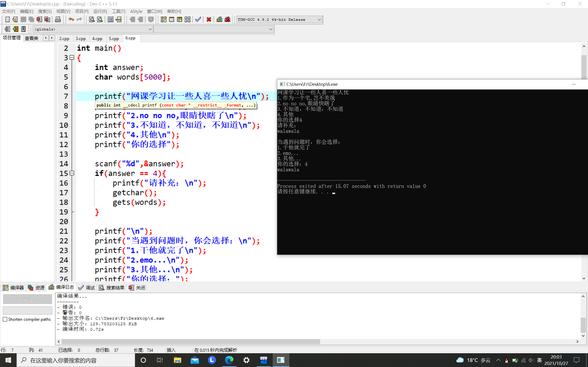Click the Print toolbar icon

(58, 19)
